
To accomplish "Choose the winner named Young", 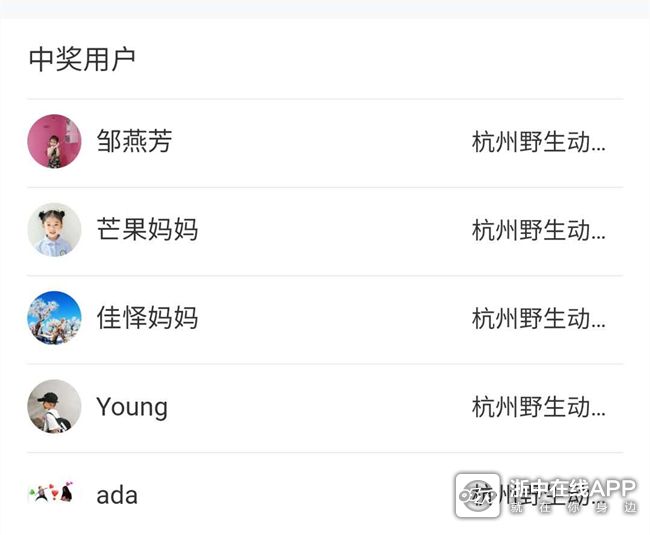I will (x=132, y=407).
